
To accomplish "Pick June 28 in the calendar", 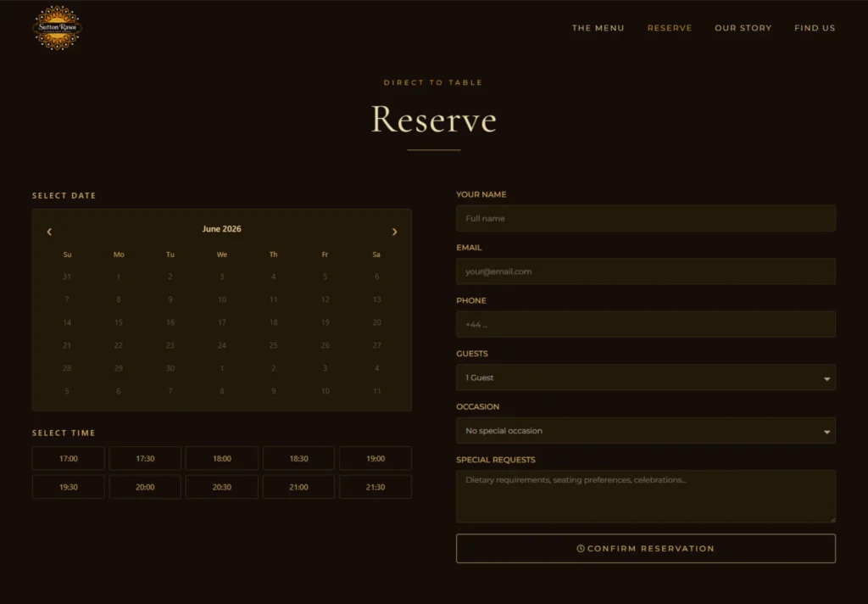I will coord(67,368).
